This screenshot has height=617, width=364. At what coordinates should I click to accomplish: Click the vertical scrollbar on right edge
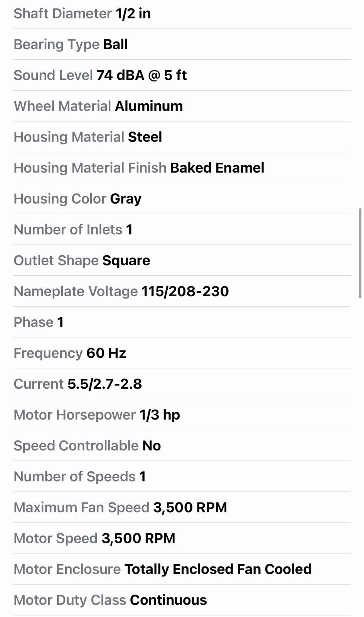click(360, 253)
